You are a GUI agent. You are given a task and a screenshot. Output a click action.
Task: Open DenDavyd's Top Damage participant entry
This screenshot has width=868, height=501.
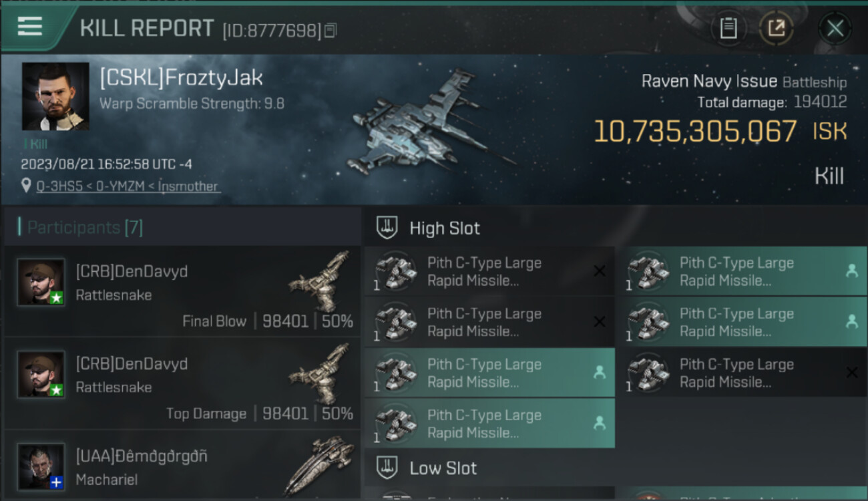[182, 383]
